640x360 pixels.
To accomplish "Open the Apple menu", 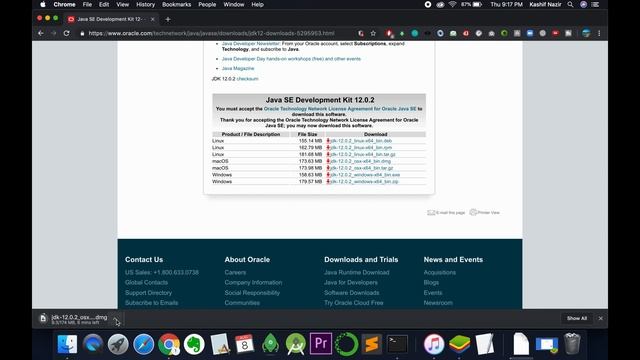I will click(42, 4).
